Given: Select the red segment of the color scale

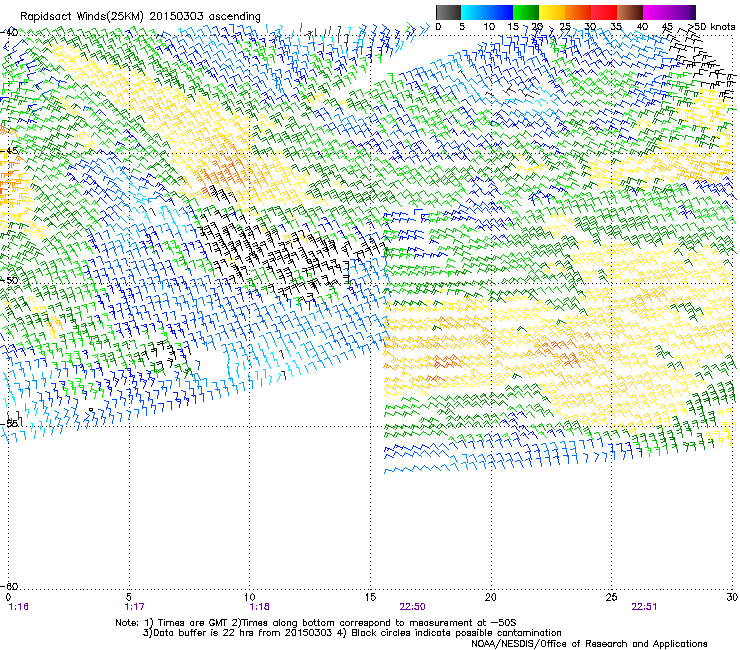Looking at the screenshot, I should (x=604, y=12).
